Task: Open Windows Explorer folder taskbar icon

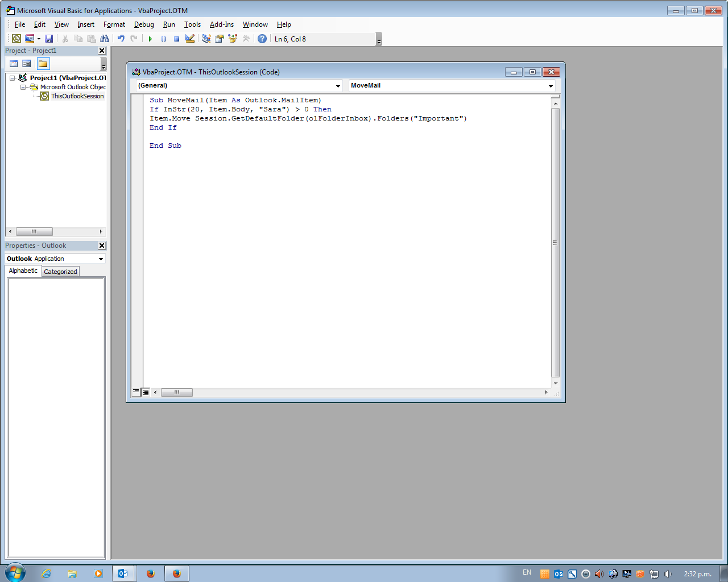Action: (72, 573)
